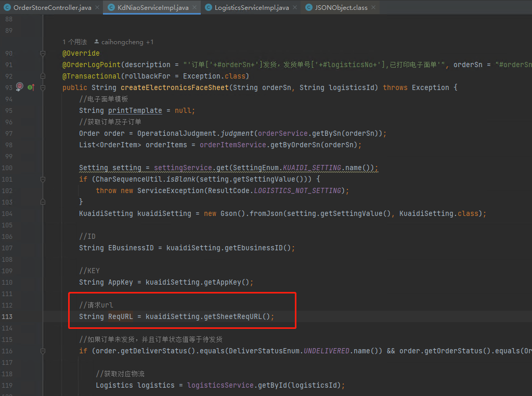Click the @Override annotation
The image size is (532, 396).
(x=81, y=53)
